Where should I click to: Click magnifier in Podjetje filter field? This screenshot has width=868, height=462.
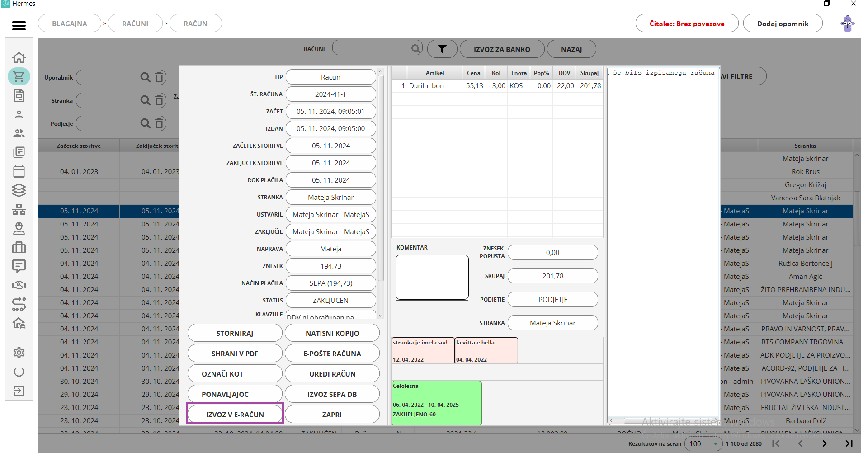[x=145, y=123]
